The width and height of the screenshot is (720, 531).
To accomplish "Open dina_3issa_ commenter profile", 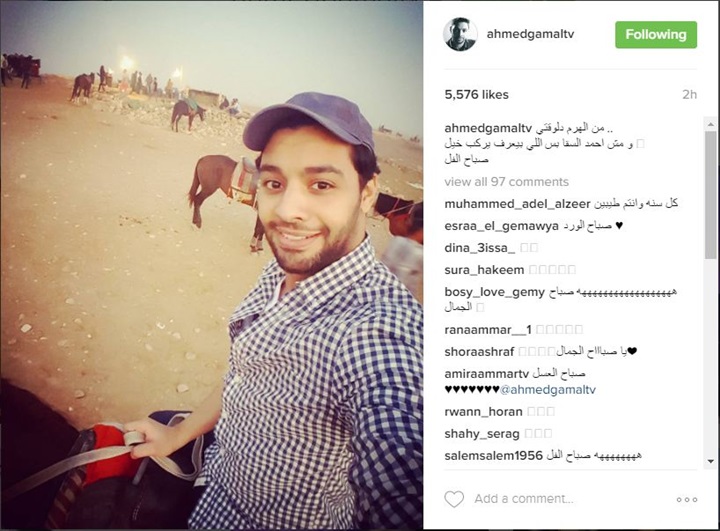I will point(479,248).
